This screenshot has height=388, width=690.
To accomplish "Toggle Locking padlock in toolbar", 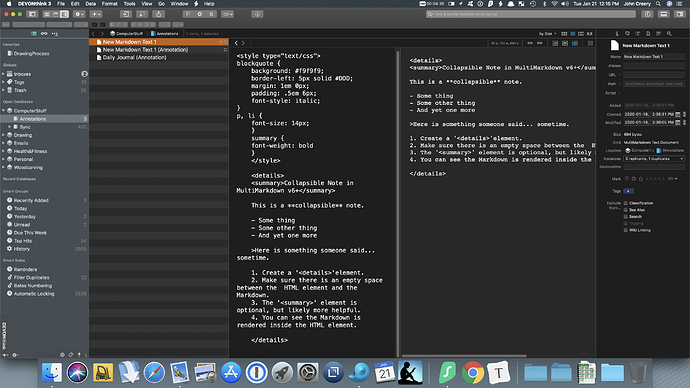I will click(x=211, y=14).
